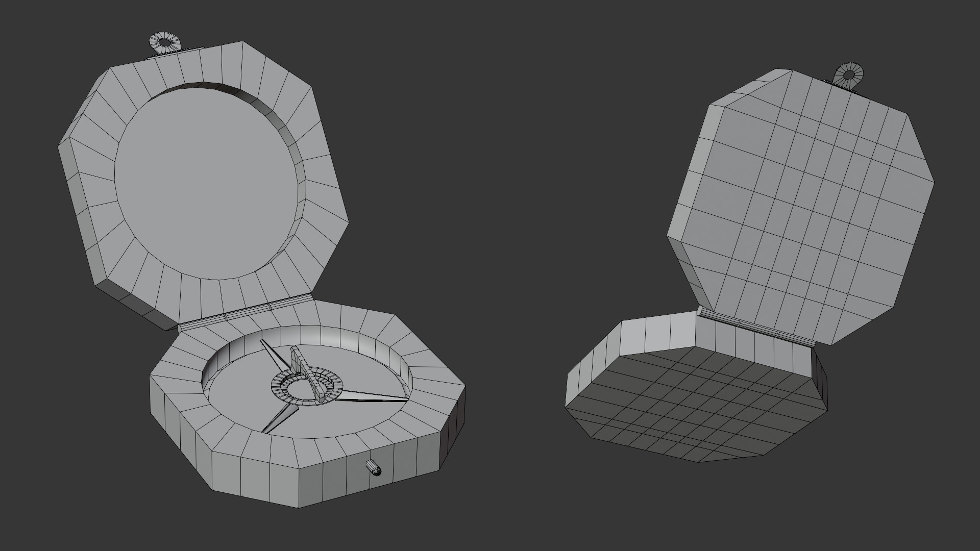Select the hanging loop atop the left model's lid
980x551 pixels.
tap(164, 43)
